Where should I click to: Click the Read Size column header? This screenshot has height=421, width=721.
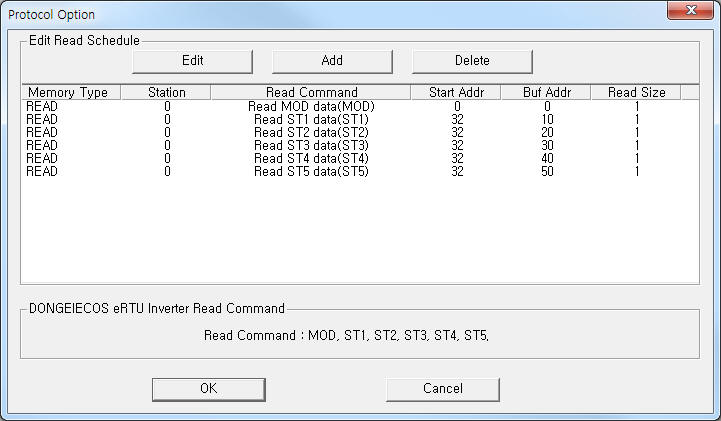coord(636,92)
